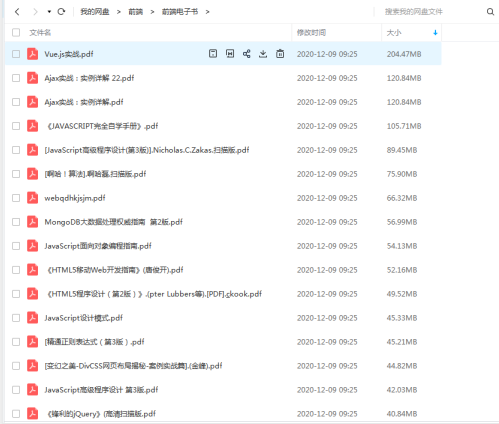Click the PDF icon of JAVASCRIPT完全自学手册
Viewport: 499px width, 424px height.
pos(32,126)
